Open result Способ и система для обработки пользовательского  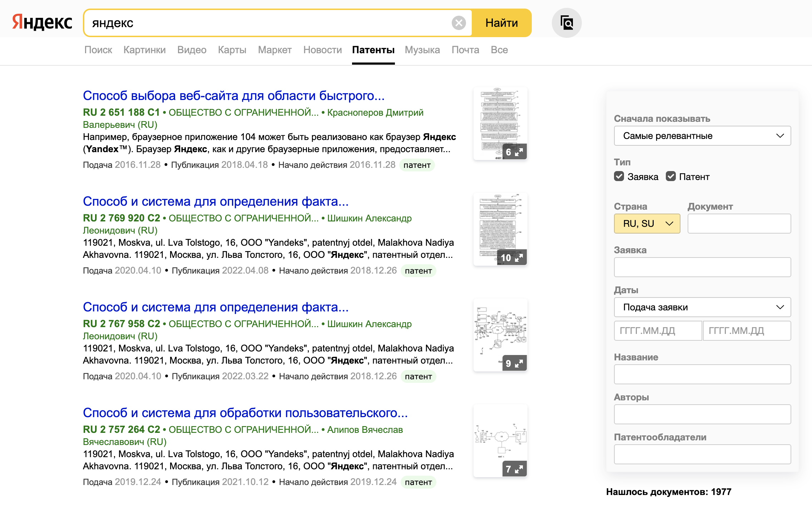click(x=246, y=413)
